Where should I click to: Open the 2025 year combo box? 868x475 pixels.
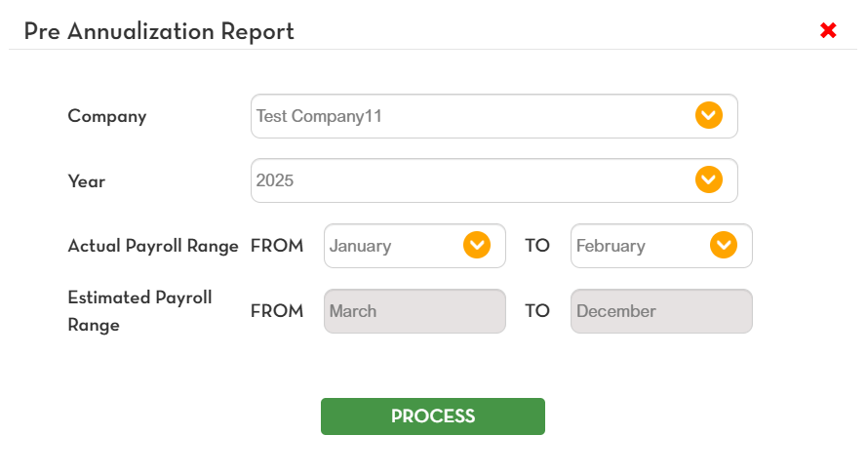(x=494, y=180)
